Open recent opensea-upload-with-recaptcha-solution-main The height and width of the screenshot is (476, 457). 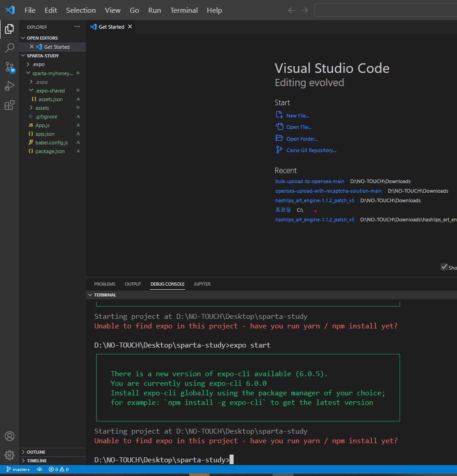[x=328, y=191]
